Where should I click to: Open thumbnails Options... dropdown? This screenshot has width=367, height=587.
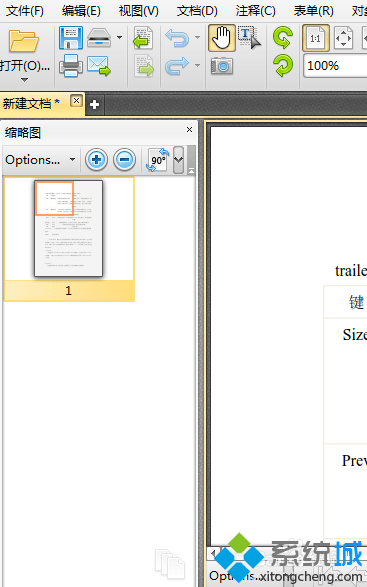[40, 160]
